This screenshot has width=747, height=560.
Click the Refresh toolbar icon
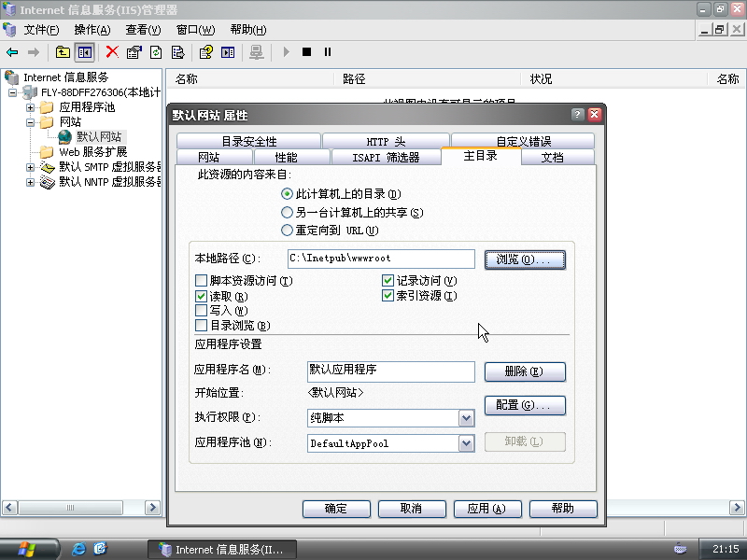click(x=156, y=52)
